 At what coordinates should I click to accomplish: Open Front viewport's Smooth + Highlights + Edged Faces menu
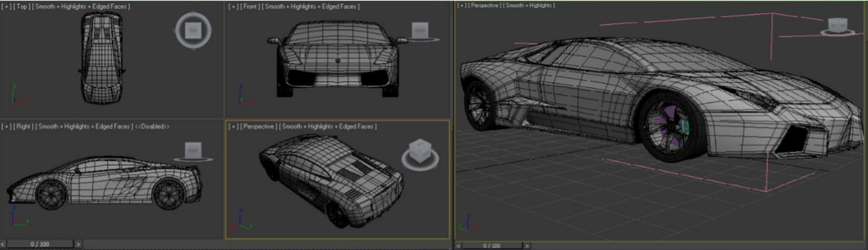(310, 6)
